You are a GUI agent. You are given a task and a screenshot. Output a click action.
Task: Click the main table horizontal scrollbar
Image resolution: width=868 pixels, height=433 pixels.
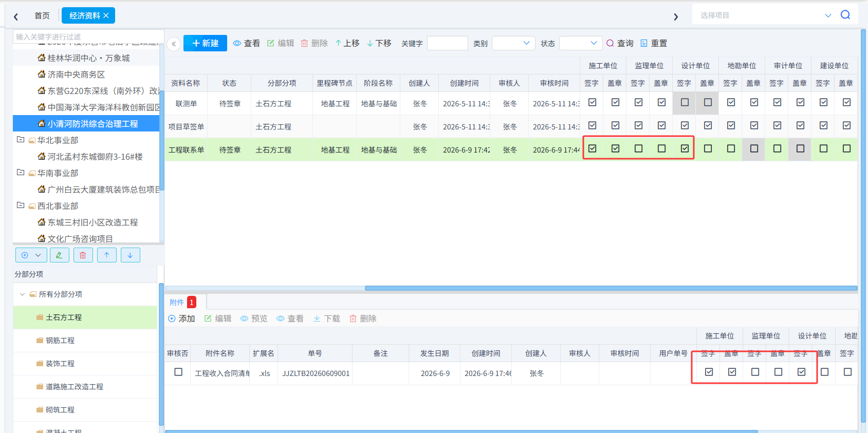click(611, 288)
